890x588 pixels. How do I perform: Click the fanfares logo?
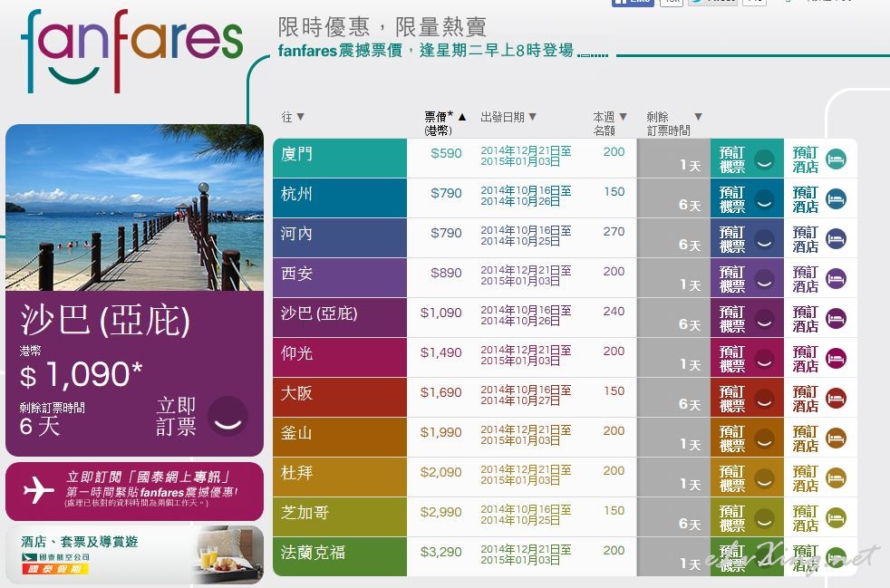pos(131,51)
